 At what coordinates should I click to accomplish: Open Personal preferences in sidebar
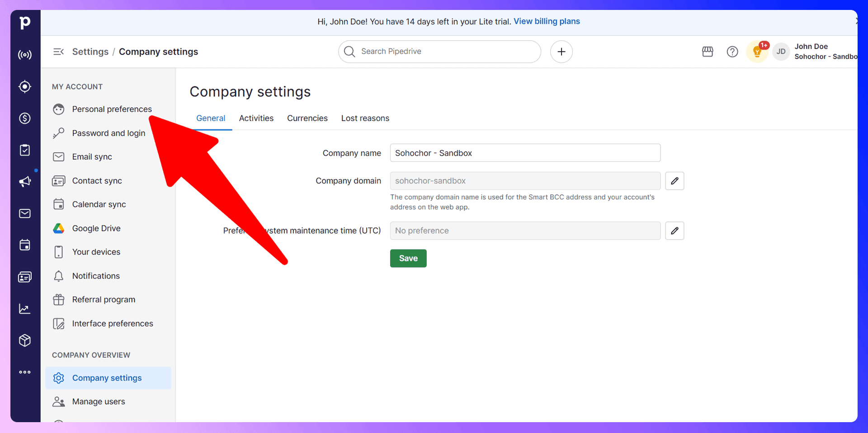pos(108,109)
